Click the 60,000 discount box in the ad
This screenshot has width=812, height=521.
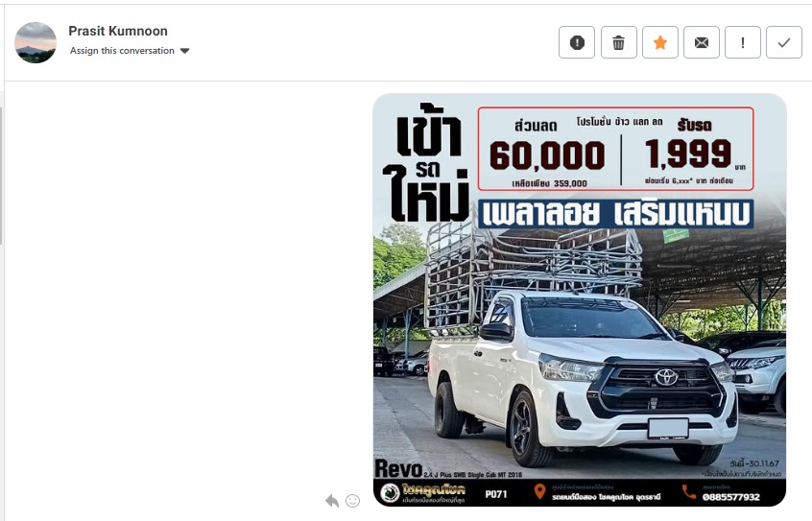coord(547,154)
